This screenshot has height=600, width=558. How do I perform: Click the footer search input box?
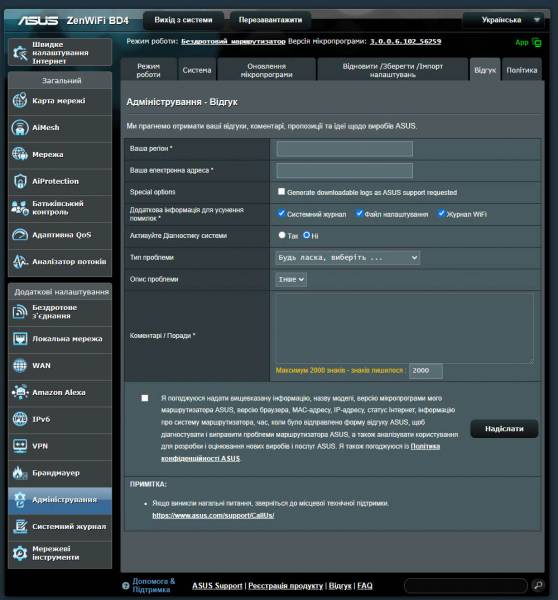(466, 585)
